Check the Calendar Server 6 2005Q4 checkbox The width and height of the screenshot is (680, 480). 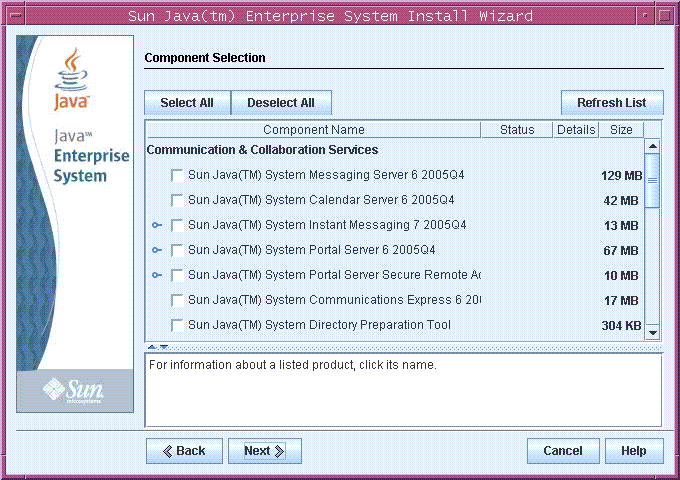177,200
